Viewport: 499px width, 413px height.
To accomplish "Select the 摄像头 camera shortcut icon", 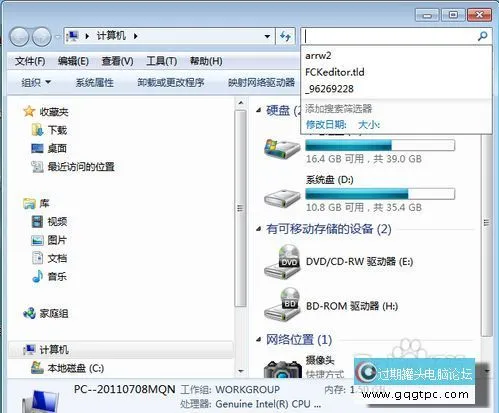I will tap(283, 368).
